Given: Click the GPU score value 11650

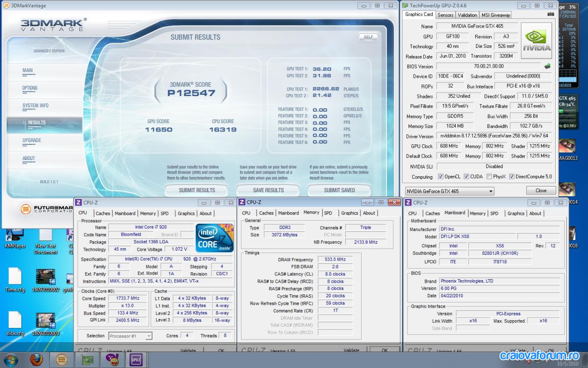Looking at the screenshot, I should [158, 130].
